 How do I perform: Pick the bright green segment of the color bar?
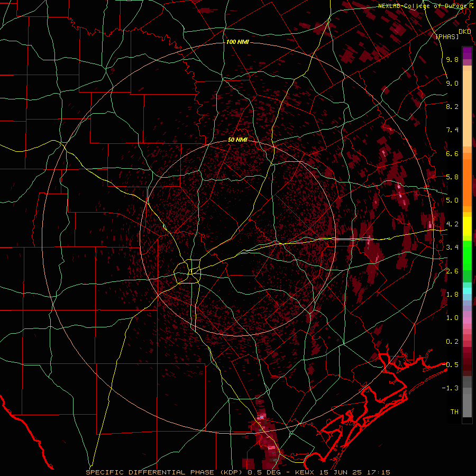tap(467, 256)
